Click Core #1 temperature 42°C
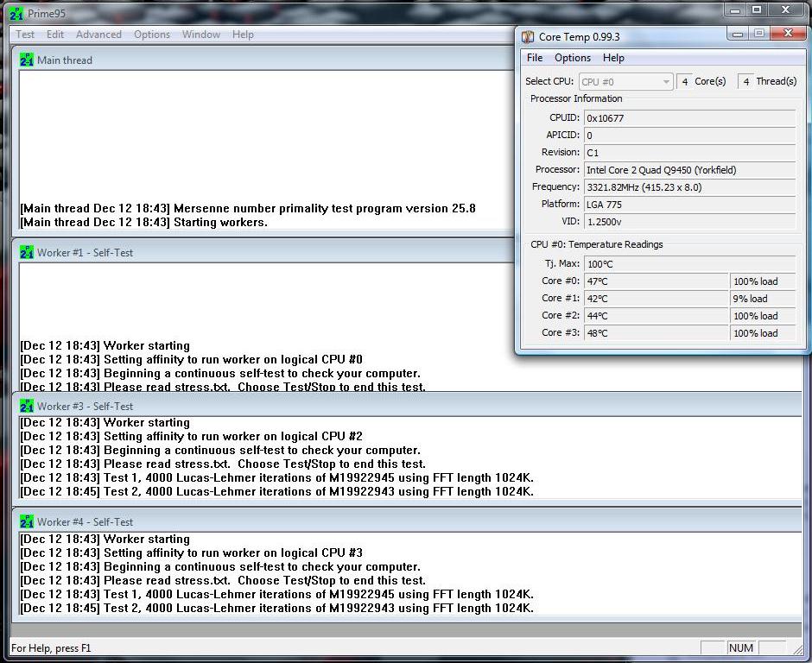This screenshot has height=663, width=812. coord(657,299)
